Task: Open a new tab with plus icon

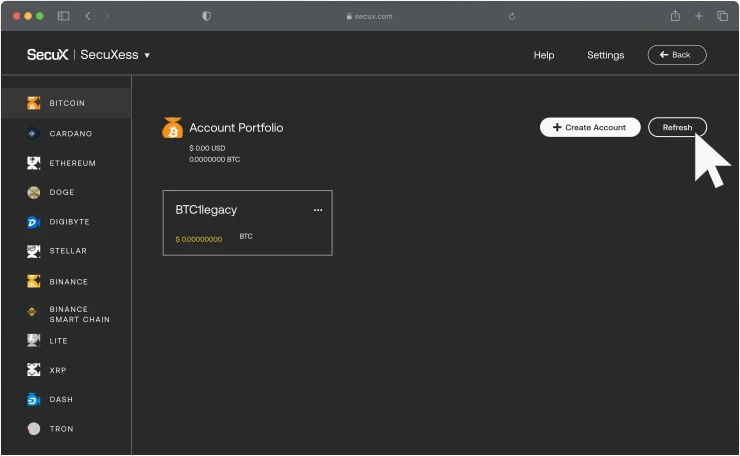Action: [699, 16]
